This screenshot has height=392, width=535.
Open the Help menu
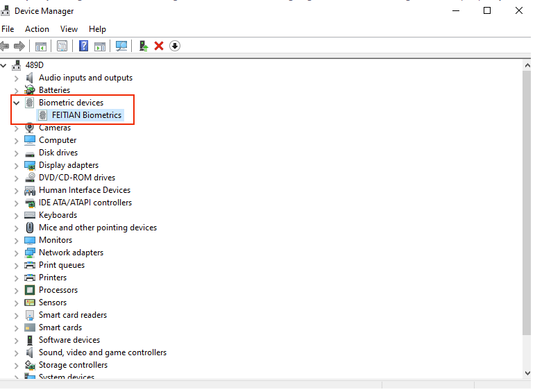97,29
